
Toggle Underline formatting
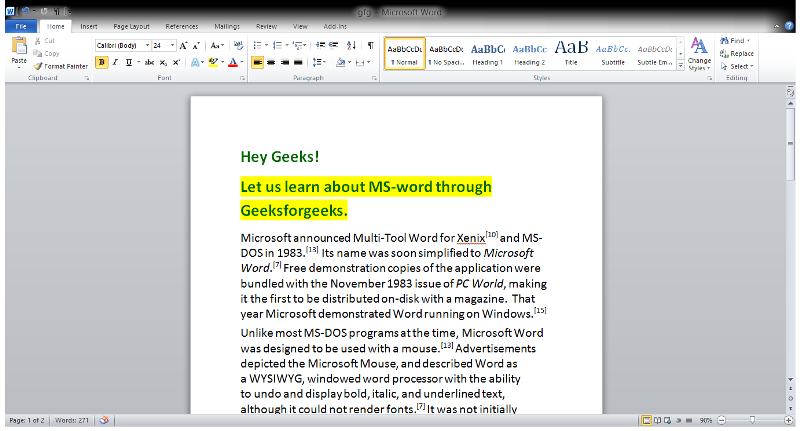(129, 62)
